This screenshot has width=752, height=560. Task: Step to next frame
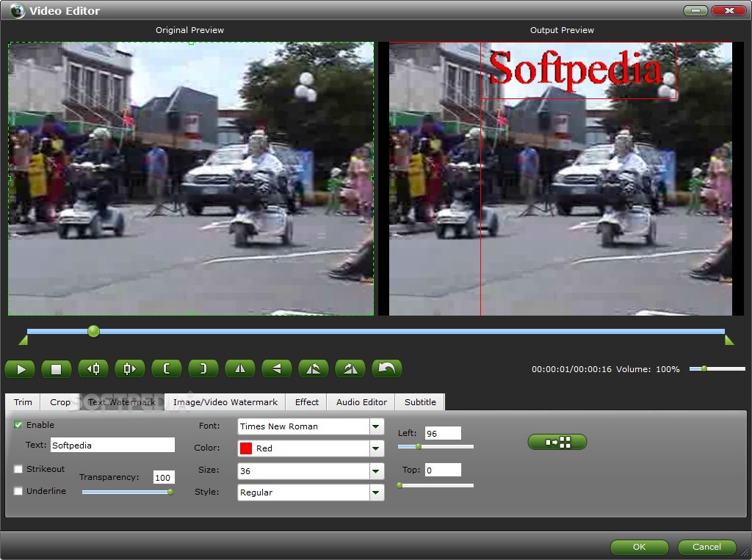129,368
